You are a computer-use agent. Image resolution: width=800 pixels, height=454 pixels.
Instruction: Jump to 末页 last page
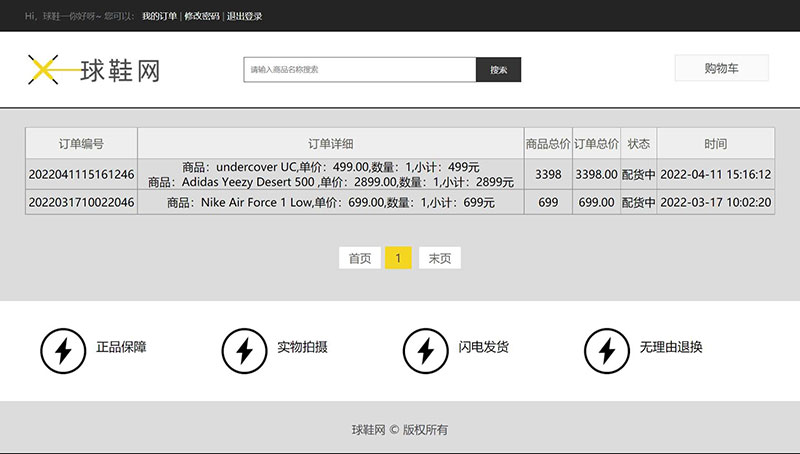pos(439,258)
